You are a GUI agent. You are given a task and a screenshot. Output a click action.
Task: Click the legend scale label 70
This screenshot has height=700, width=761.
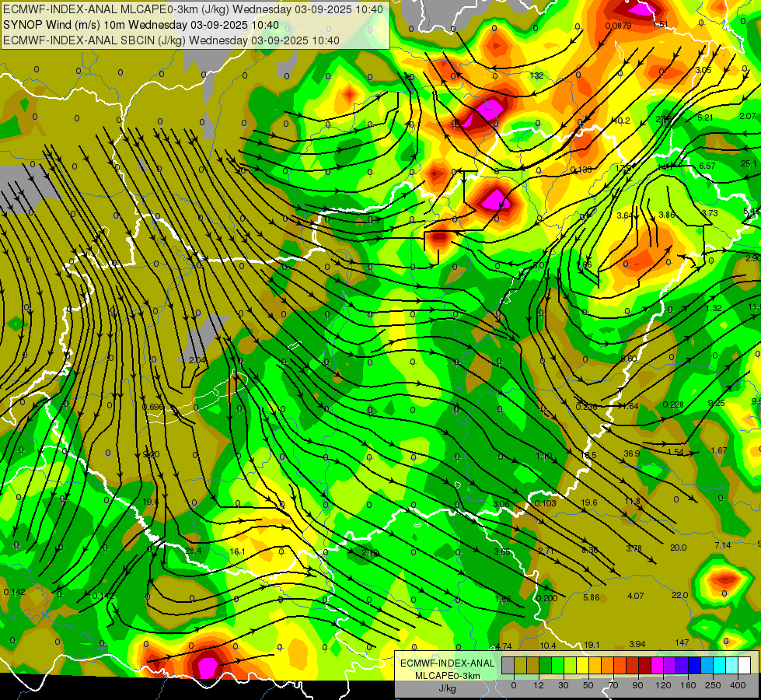tap(613, 685)
